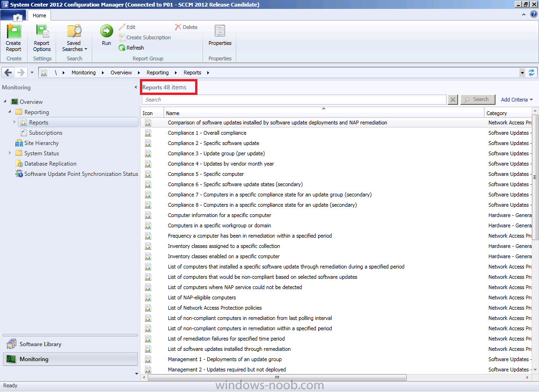The height and width of the screenshot is (392, 539).
Task: Click the Edit command in ribbon
Action: coord(127,27)
